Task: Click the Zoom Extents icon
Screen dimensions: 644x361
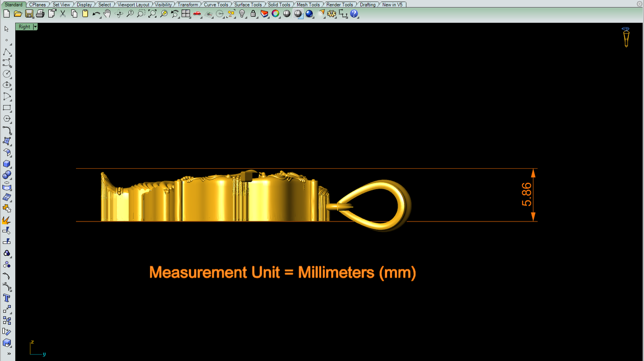Action: [152, 14]
